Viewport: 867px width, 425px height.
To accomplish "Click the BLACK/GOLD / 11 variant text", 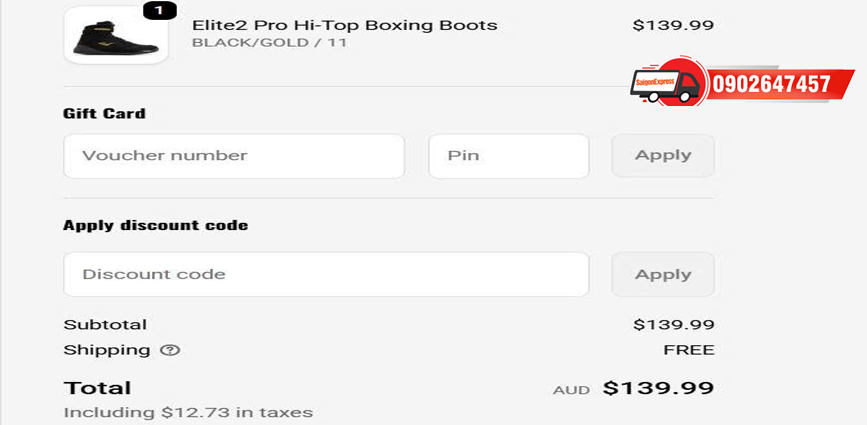I will [x=269, y=43].
